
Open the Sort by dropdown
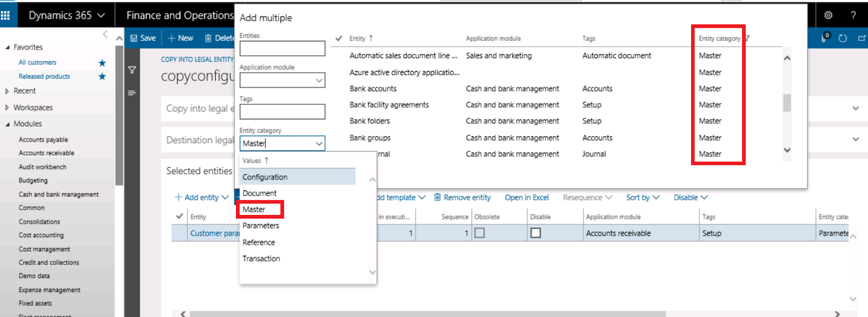pos(643,198)
